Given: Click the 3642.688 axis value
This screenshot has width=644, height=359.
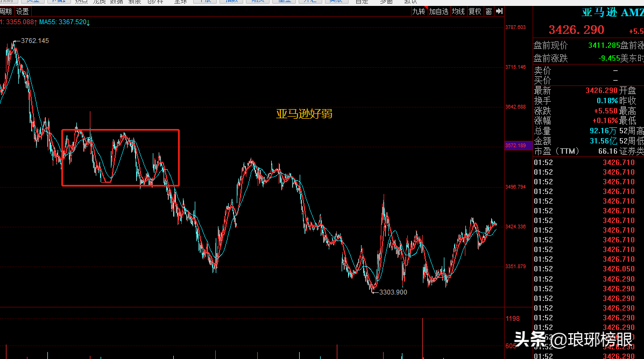Looking at the screenshot, I should pyautogui.click(x=515, y=106).
